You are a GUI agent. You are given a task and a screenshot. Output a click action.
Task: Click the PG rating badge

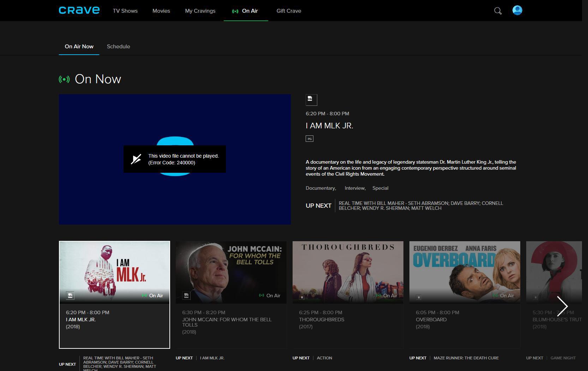point(309,138)
